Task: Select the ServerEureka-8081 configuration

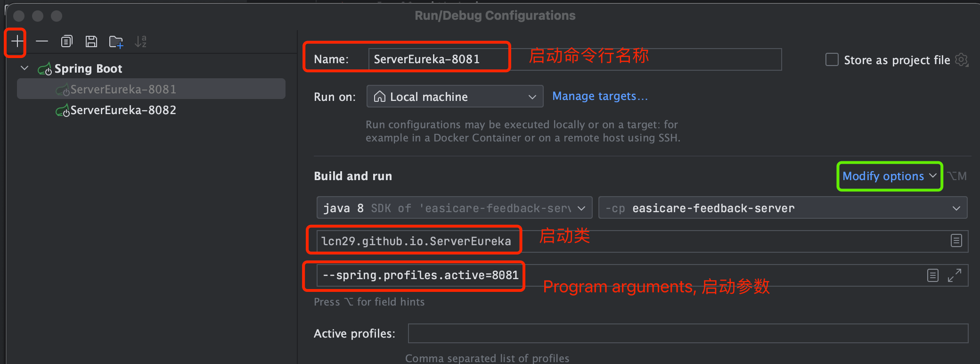Action: tap(151, 89)
